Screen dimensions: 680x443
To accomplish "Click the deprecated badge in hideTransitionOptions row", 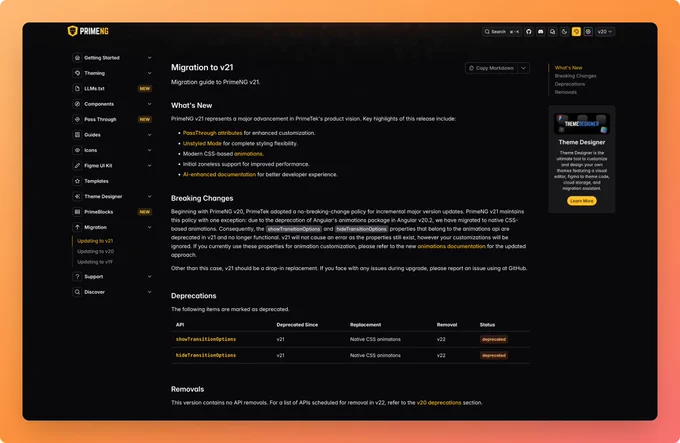I will pyautogui.click(x=494, y=355).
